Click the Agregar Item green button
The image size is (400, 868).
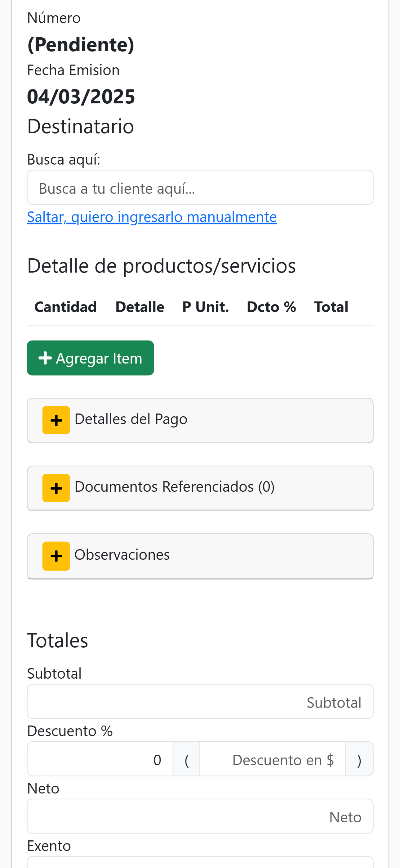click(x=90, y=358)
